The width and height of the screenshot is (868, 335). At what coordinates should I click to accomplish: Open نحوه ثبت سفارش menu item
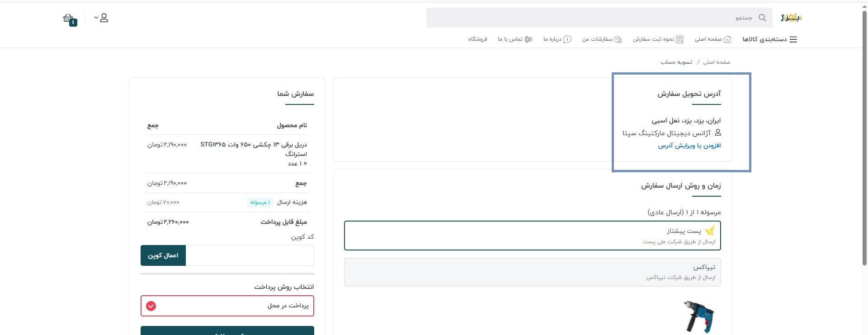[658, 39]
